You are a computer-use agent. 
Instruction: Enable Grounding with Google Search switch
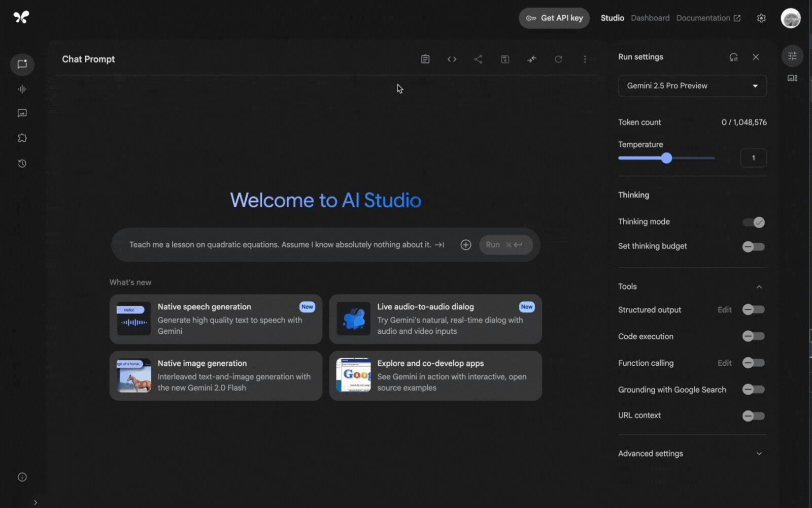[754, 390]
